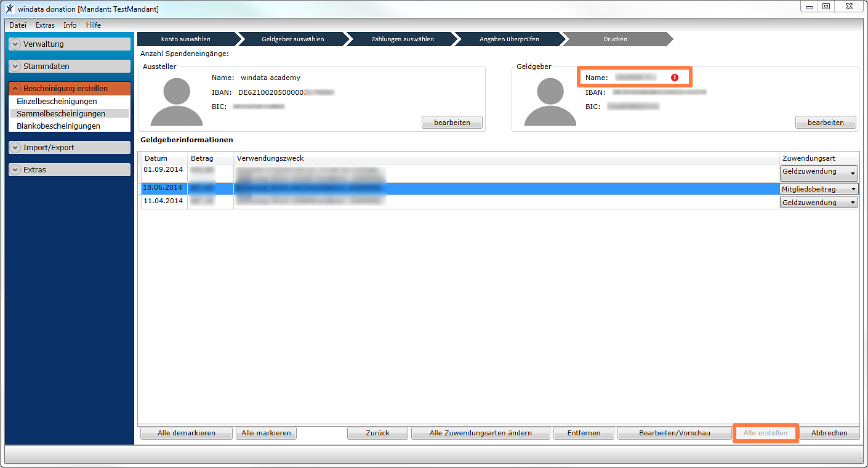Click the windata donation app icon in title bar
Viewport: 868px width, 468px height.
click(9, 9)
